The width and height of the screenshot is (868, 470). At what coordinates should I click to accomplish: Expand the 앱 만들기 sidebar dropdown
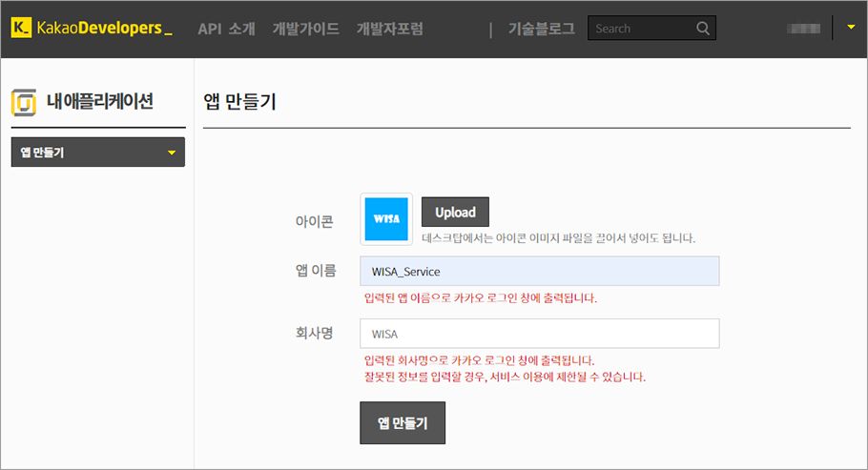[98, 153]
